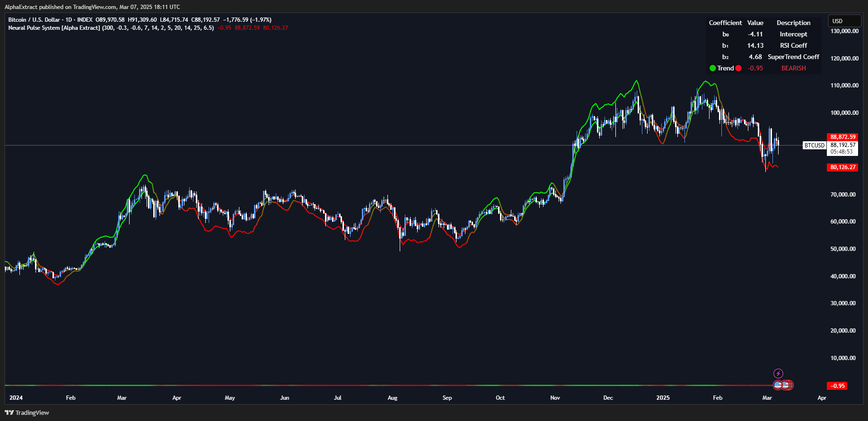Click the Trend label in the table
The height and width of the screenshot is (421, 868).
click(725, 68)
